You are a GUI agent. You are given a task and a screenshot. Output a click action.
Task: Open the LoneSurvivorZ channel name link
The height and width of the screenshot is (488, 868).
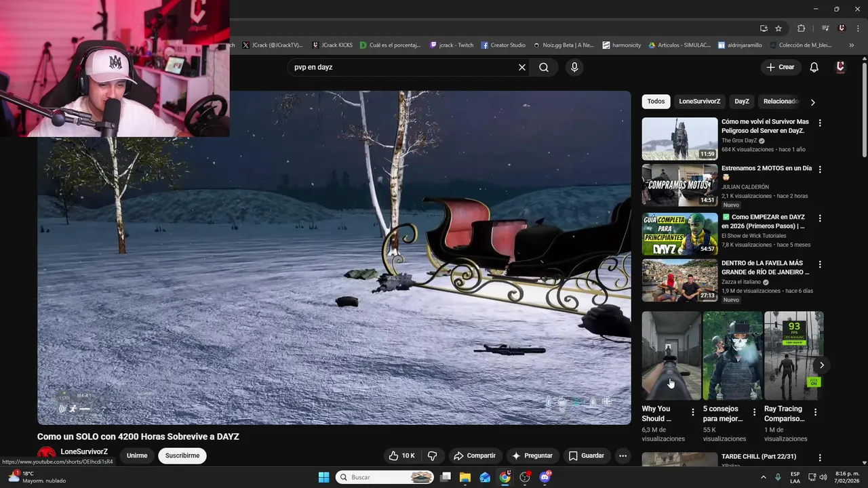[84, 451]
